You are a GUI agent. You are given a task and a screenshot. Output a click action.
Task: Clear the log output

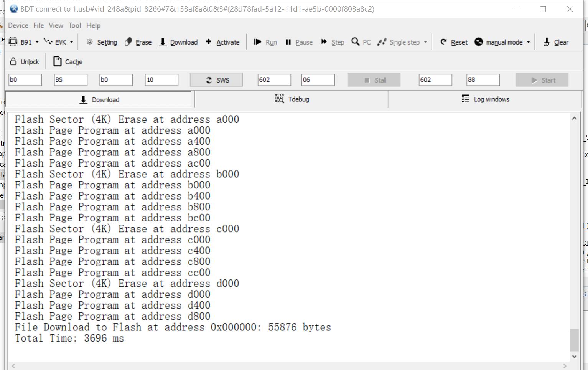(x=556, y=42)
